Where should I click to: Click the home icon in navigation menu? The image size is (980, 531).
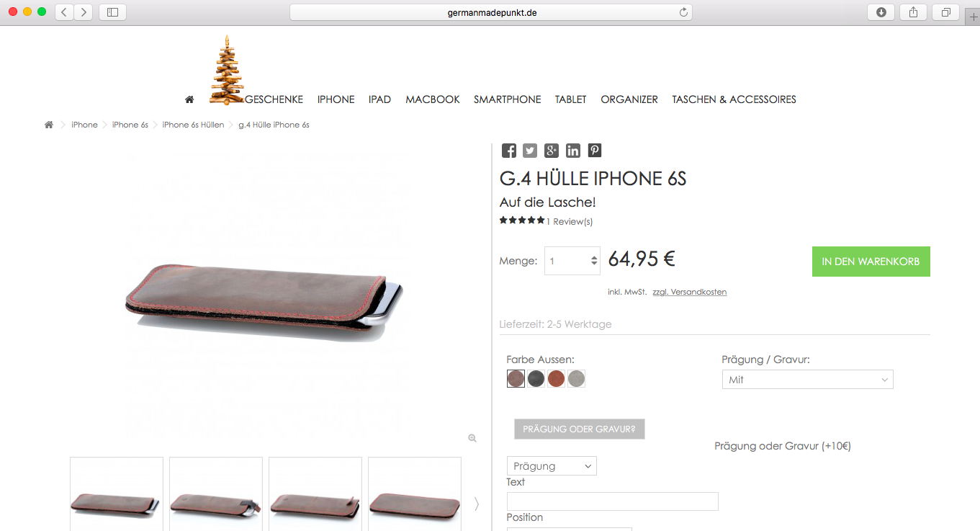click(189, 99)
